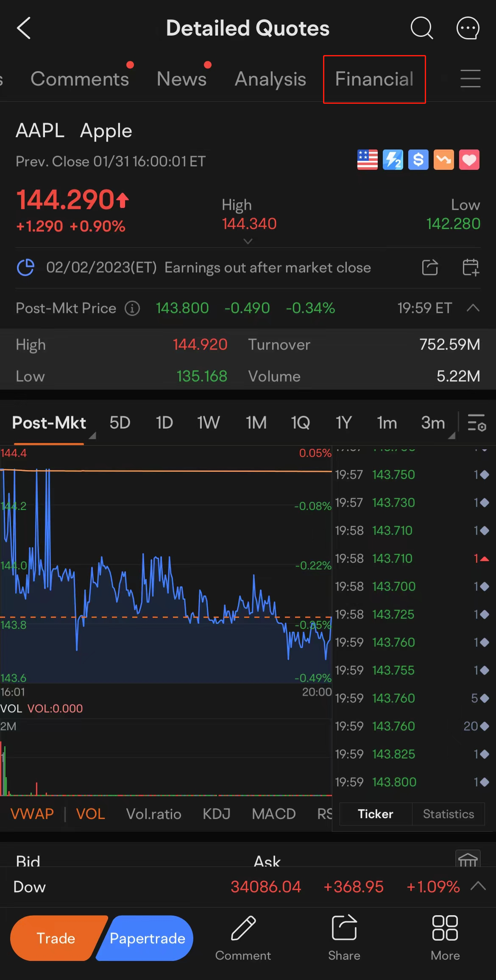The image size is (496, 980).
Task: Switch to the News tab
Action: point(181,79)
